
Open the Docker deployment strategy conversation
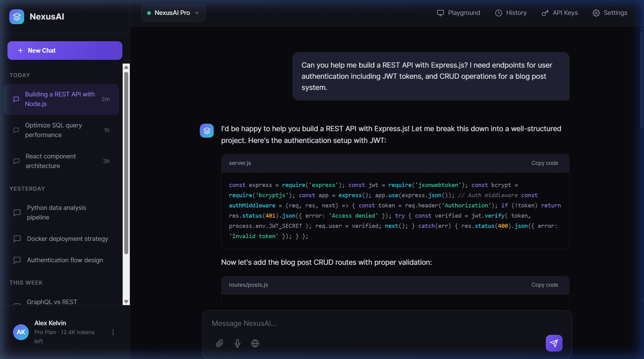click(68, 239)
